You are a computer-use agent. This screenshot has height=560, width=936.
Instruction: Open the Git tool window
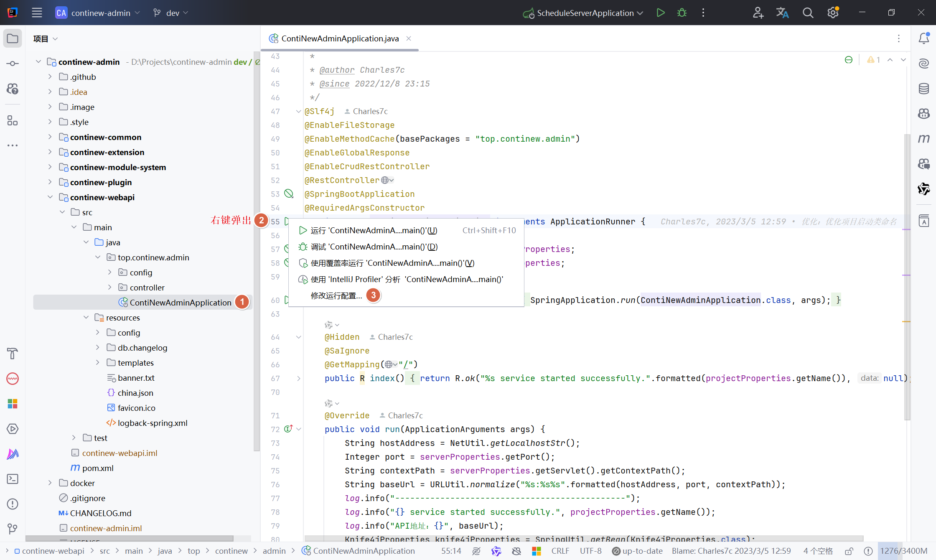[x=13, y=529]
